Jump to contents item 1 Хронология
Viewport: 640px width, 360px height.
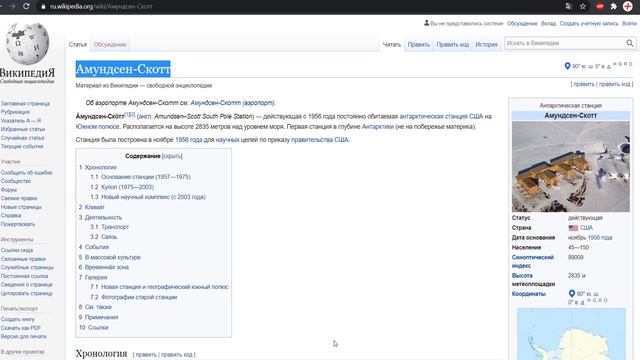tap(100, 167)
